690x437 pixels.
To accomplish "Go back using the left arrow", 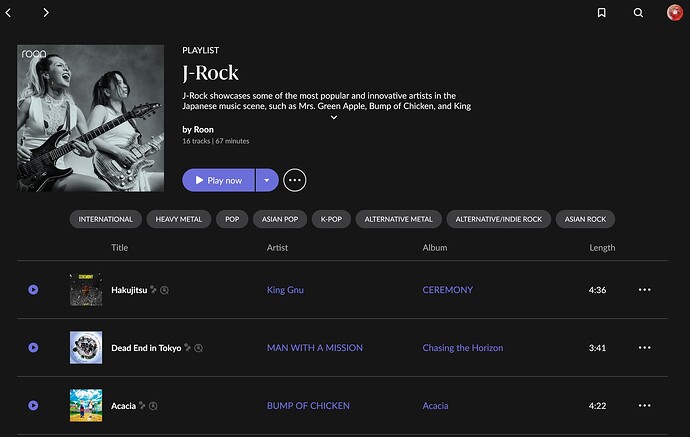I will click(9, 13).
